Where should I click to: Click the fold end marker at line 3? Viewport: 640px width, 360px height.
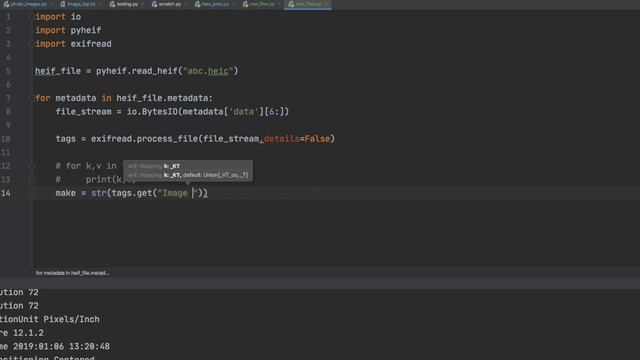tap(32, 44)
